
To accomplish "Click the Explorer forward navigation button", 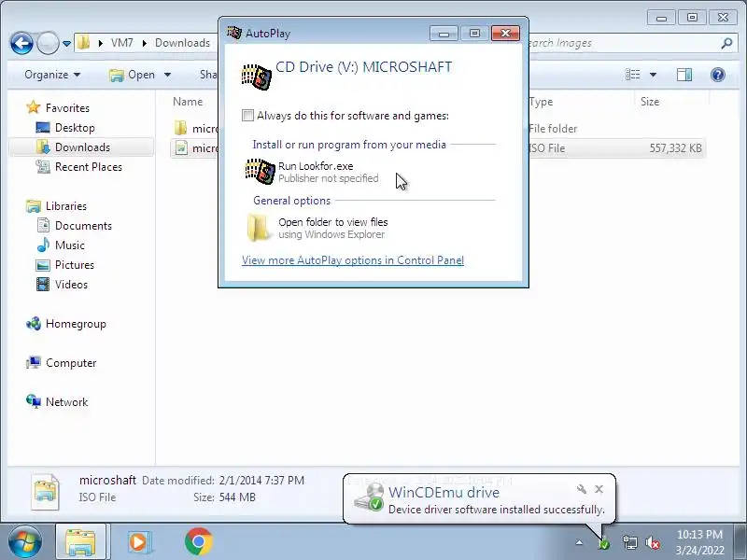I will point(48,43).
